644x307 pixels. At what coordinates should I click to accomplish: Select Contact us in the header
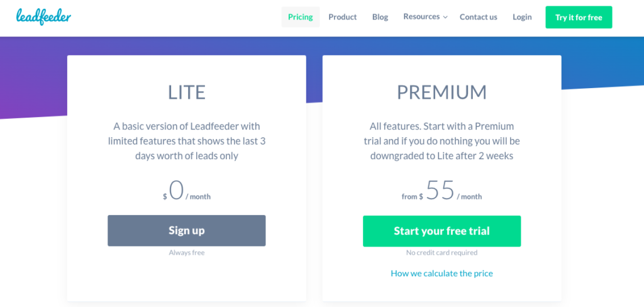click(478, 17)
